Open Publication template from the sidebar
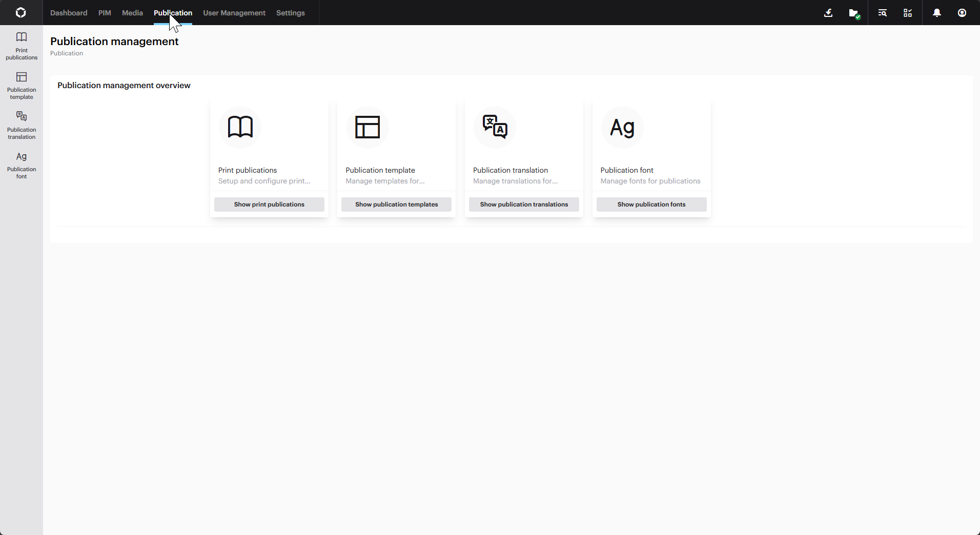This screenshot has width=980, height=535. point(21,86)
